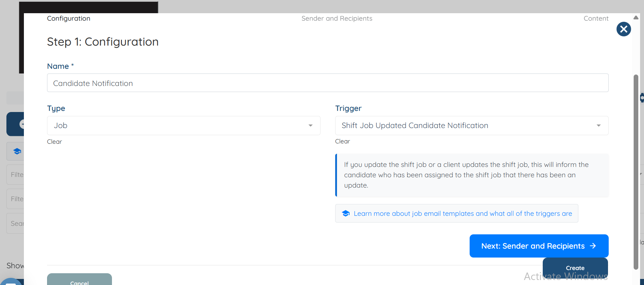Click the graduation cap icon beside Learn more
Viewport: 644px width, 285px height.
346,213
